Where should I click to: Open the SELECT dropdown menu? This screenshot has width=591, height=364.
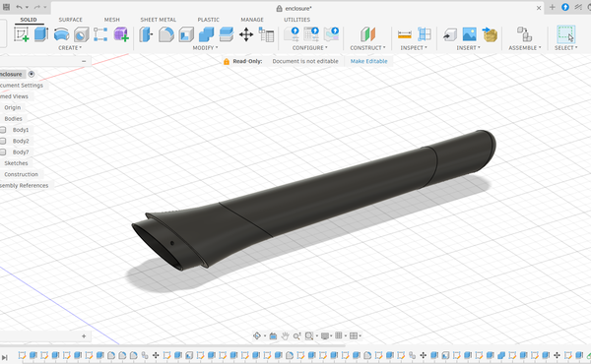coord(565,48)
